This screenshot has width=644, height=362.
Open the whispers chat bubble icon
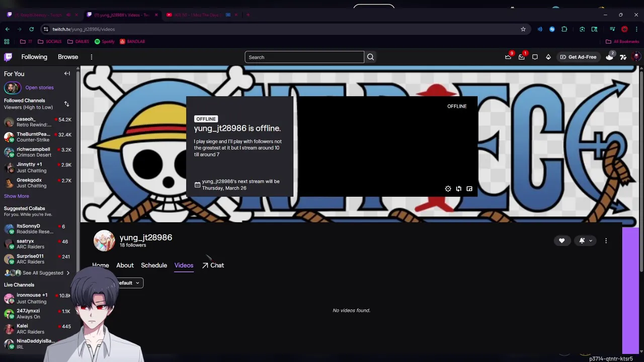click(535, 57)
